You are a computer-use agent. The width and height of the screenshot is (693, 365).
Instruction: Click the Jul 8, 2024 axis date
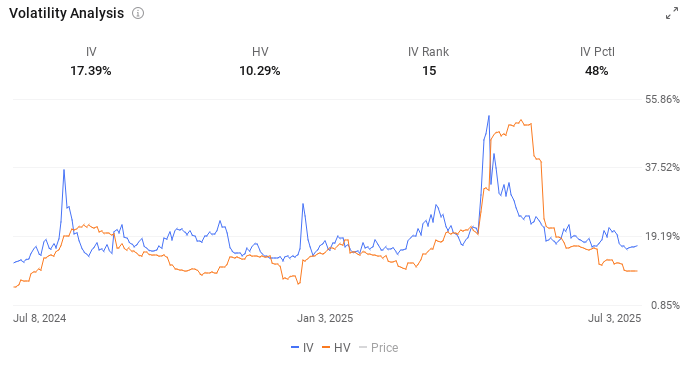pyautogui.click(x=39, y=318)
